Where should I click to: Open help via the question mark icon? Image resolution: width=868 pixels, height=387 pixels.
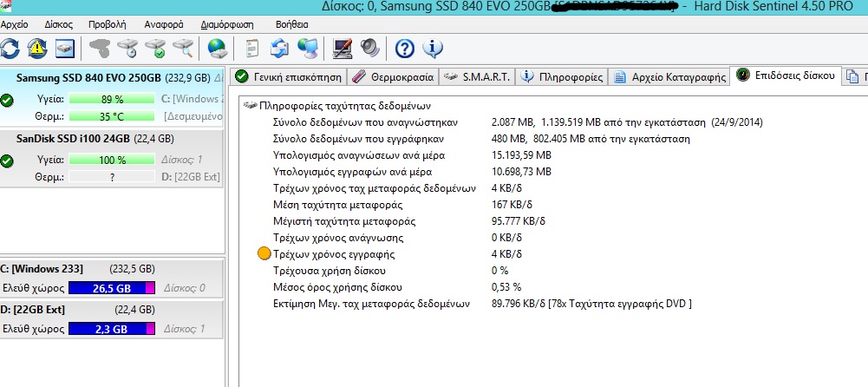click(405, 49)
